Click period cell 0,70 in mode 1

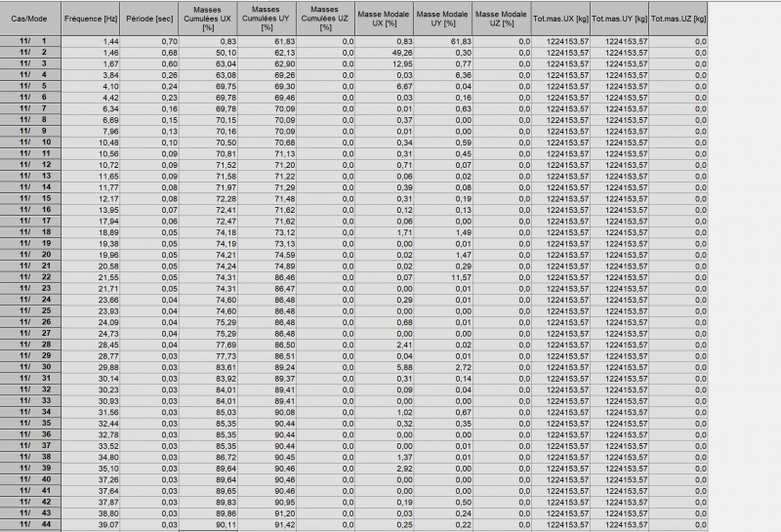coord(149,41)
